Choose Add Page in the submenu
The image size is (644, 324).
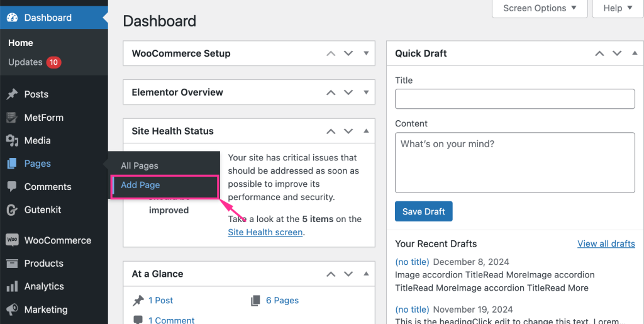140,185
